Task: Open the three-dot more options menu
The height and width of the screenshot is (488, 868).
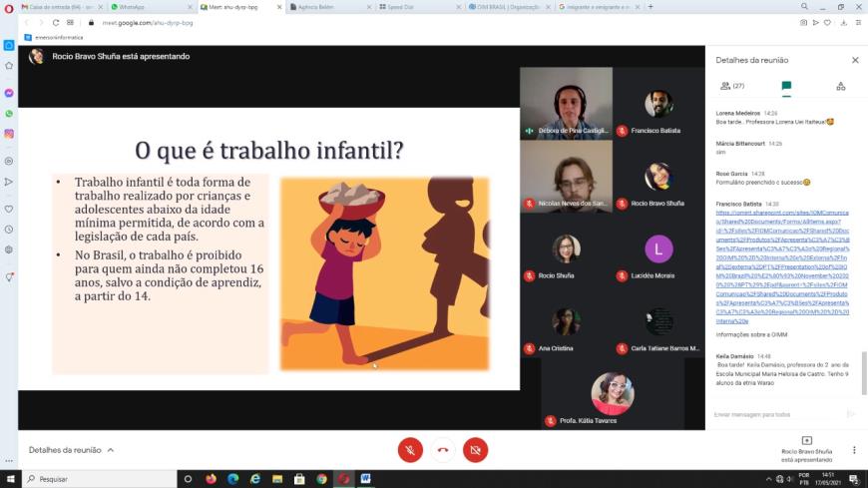Action: [x=853, y=450]
